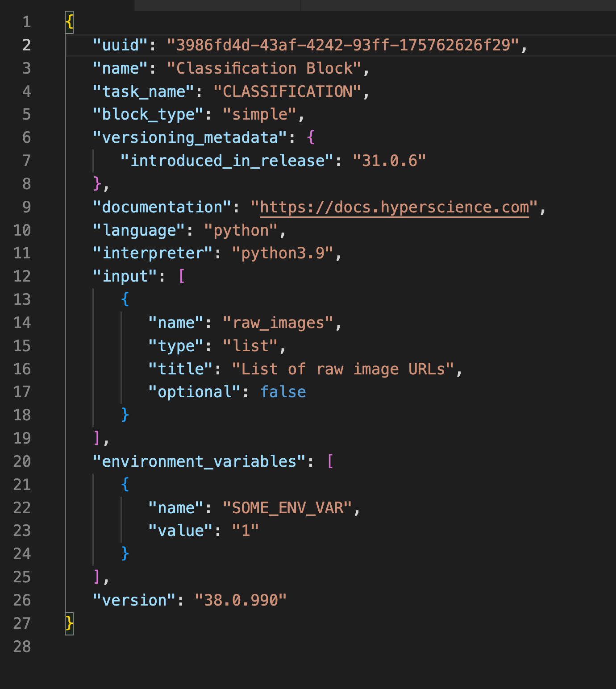Viewport: 616px width, 689px height.
Task: Click the yellow opening brace on line 1
Action: [x=69, y=22]
